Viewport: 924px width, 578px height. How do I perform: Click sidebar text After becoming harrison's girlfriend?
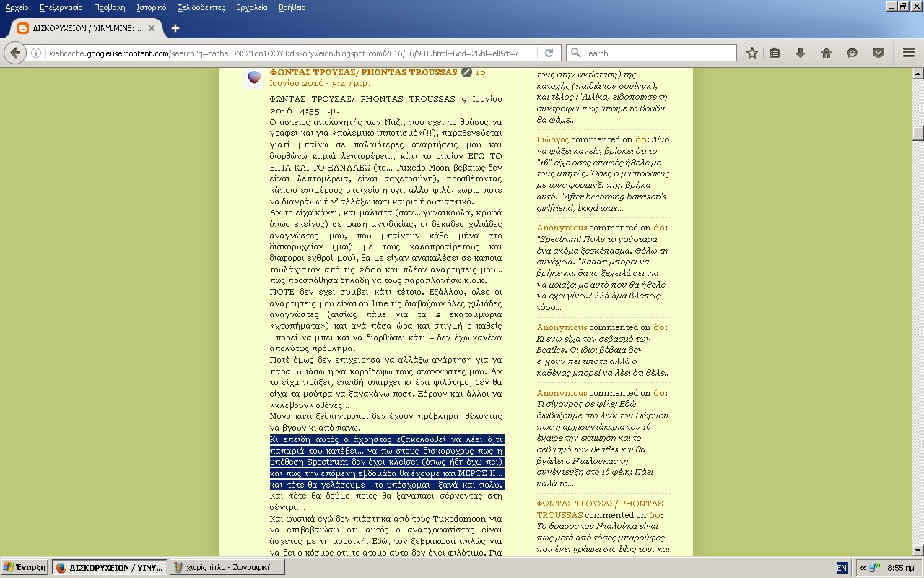(x=601, y=202)
